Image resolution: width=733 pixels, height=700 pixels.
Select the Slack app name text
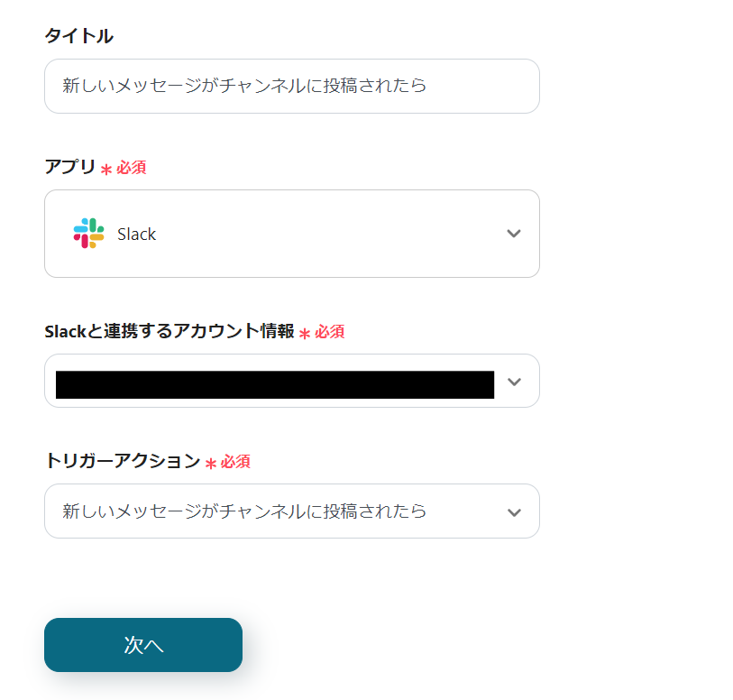(x=137, y=235)
